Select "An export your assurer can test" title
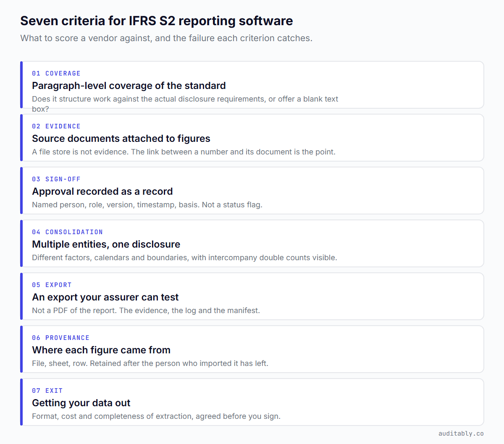Image resolution: width=504 pixels, height=444 pixels. pos(105,297)
